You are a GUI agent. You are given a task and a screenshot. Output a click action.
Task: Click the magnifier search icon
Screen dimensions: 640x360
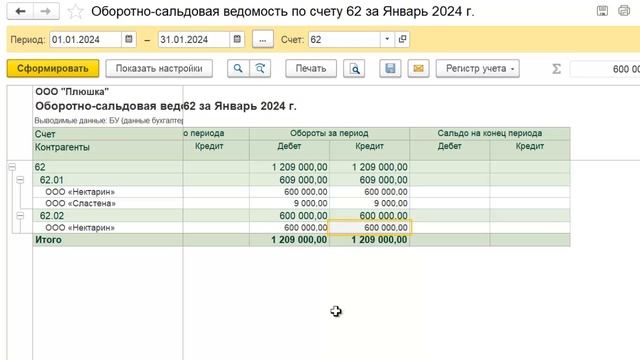[x=238, y=69]
